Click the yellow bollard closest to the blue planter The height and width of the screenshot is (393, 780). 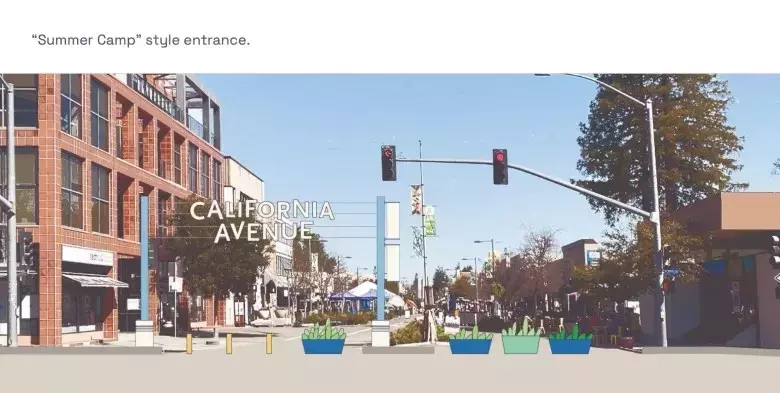(x=269, y=344)
